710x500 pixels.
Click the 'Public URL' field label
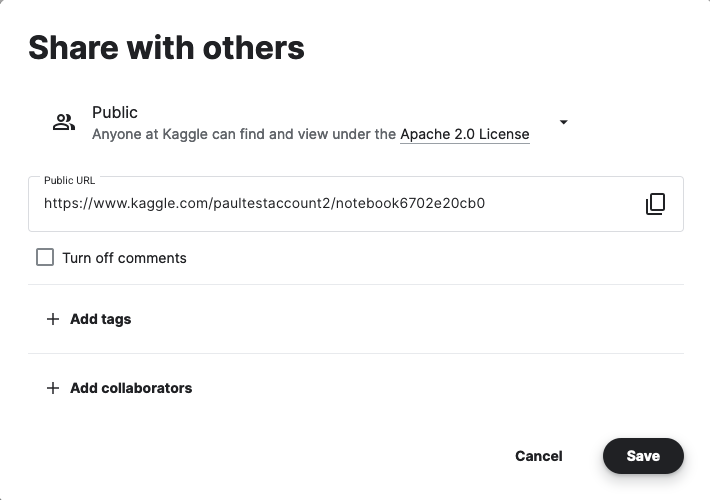coord(69,180)
